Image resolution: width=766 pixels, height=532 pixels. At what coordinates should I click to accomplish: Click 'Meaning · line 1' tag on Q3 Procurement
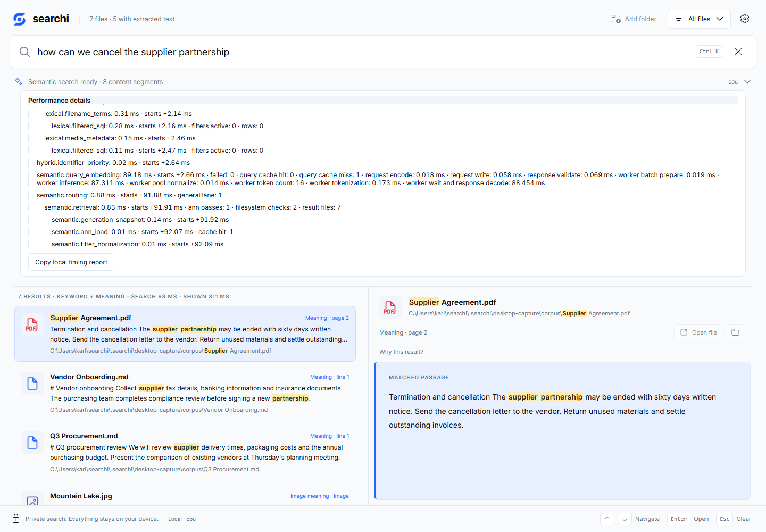point(330,436)
